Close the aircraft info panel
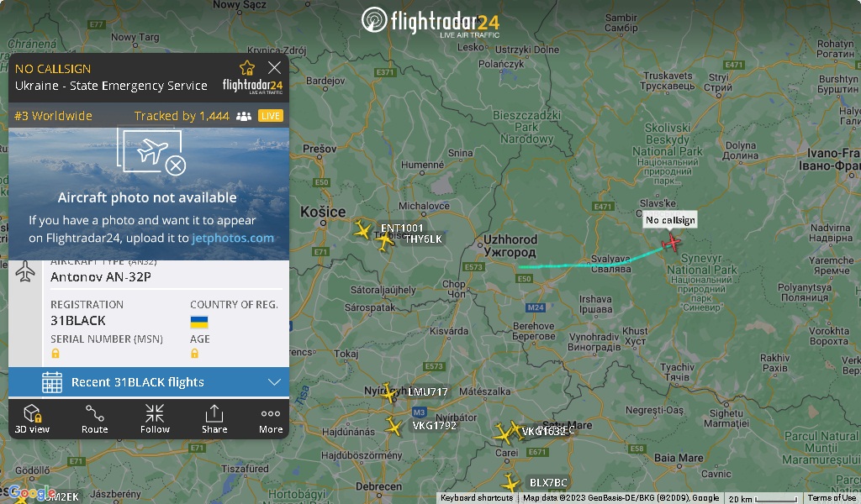Screen dimensions: 861x504 click(x=275, y=67)
